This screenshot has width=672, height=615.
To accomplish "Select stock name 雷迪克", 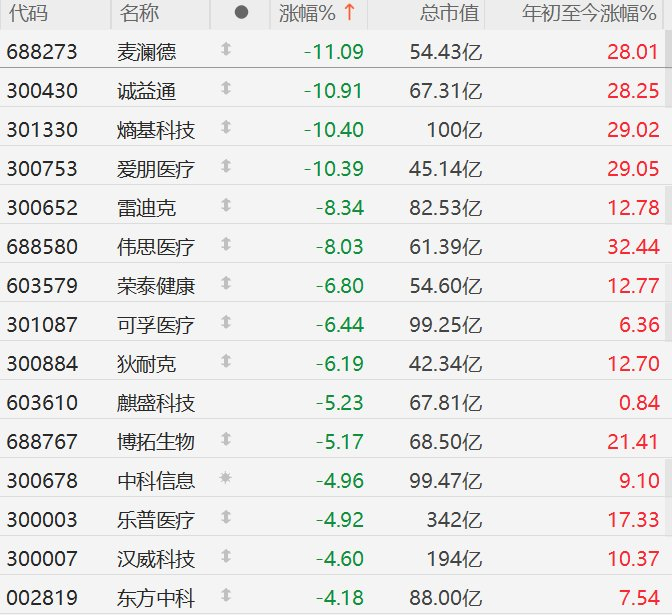I will [x=147, y=208].
